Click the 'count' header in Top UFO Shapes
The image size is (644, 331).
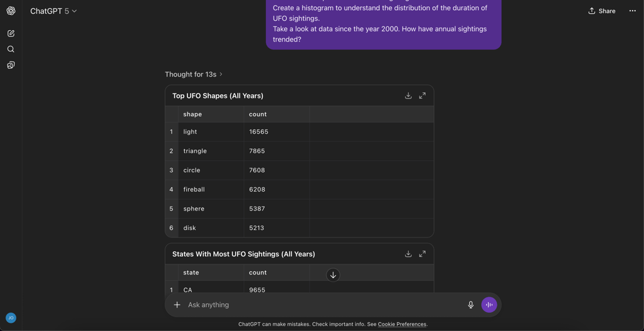pos(277,114)
